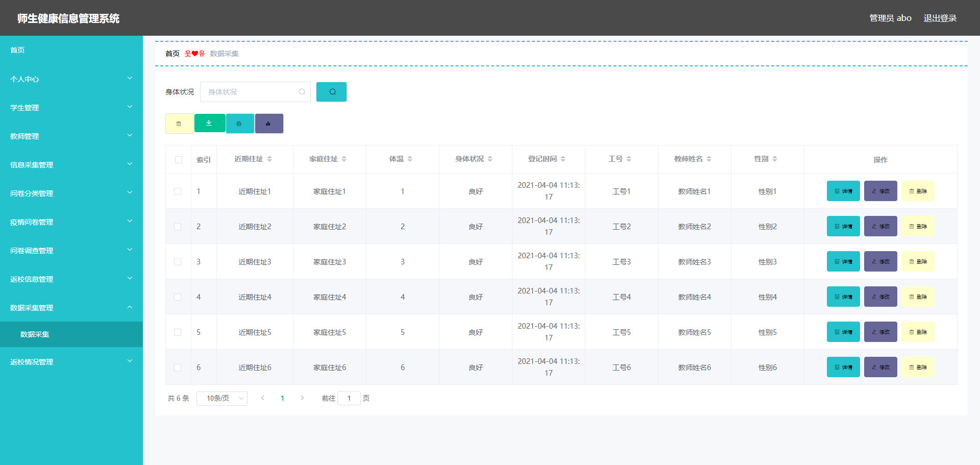Check the checkbox for row 近期住址3
This screenshot has width=980, height=465.
(x=178, y=262)
